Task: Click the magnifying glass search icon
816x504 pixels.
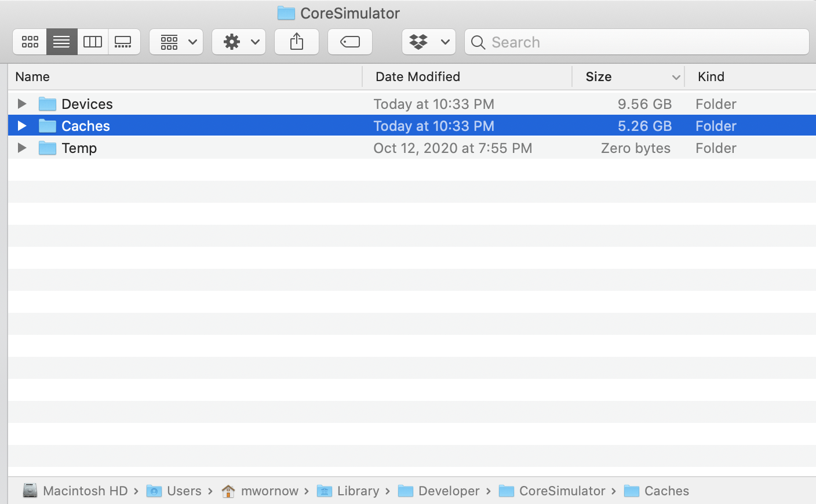Action: click(x=478, y=42)
